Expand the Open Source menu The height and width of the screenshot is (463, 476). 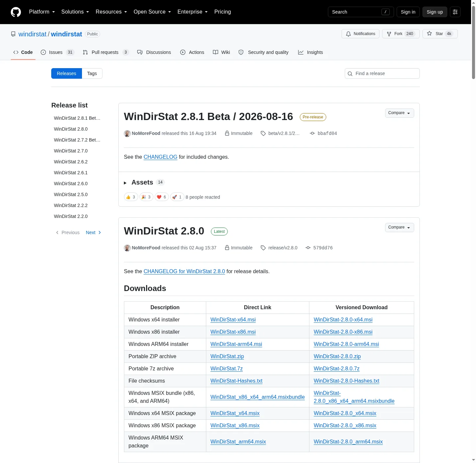pyautogui.click(x=152, y=12)
